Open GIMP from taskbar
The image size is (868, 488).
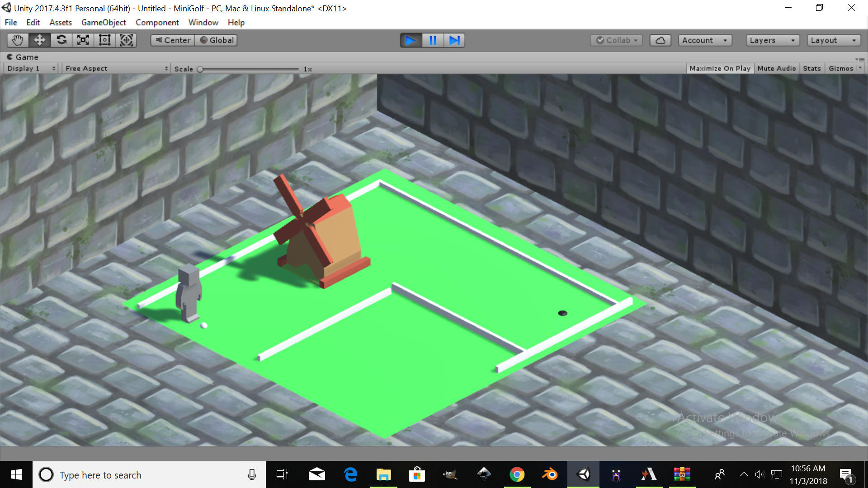450,474
